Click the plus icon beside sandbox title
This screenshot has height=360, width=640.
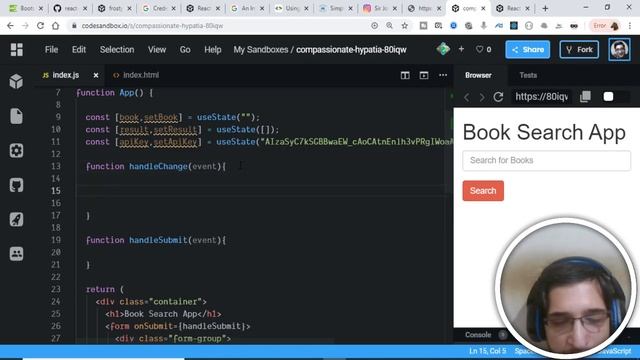461,49
